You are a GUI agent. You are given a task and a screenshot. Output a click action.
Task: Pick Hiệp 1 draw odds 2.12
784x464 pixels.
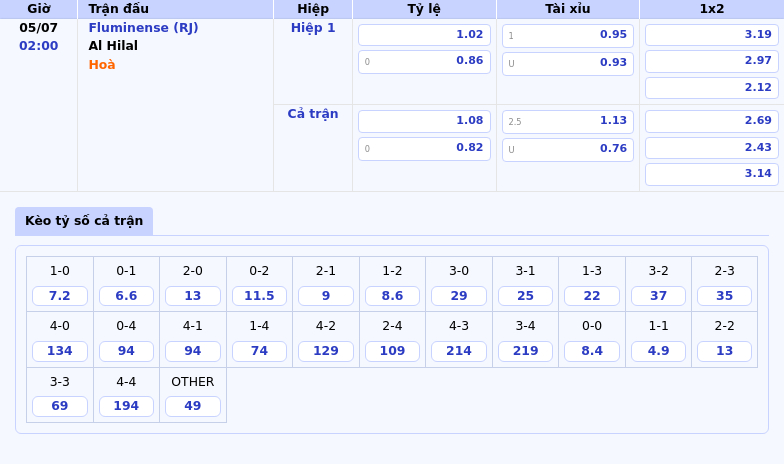[x=712, y=88]
